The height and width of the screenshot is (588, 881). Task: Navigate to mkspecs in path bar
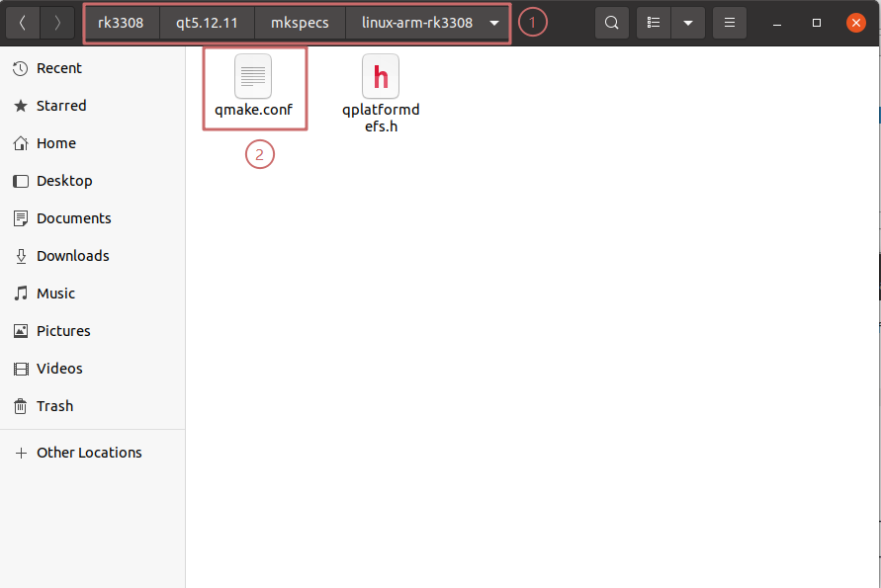[x=300, y=23]
